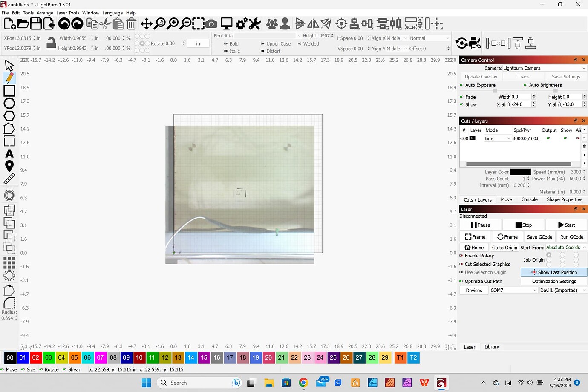The height and width of the screenshot is (392, 588).
Task: Switch to the Console tab
Action: (529, 199)
